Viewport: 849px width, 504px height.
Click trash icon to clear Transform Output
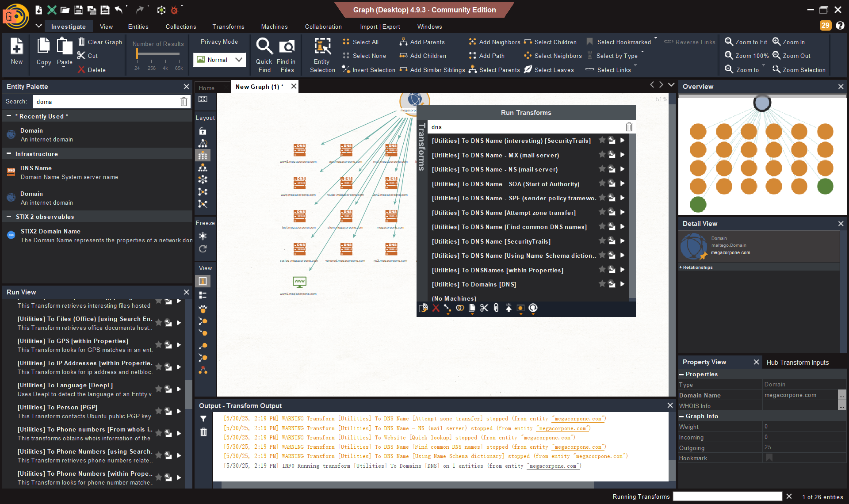point(203,432)
